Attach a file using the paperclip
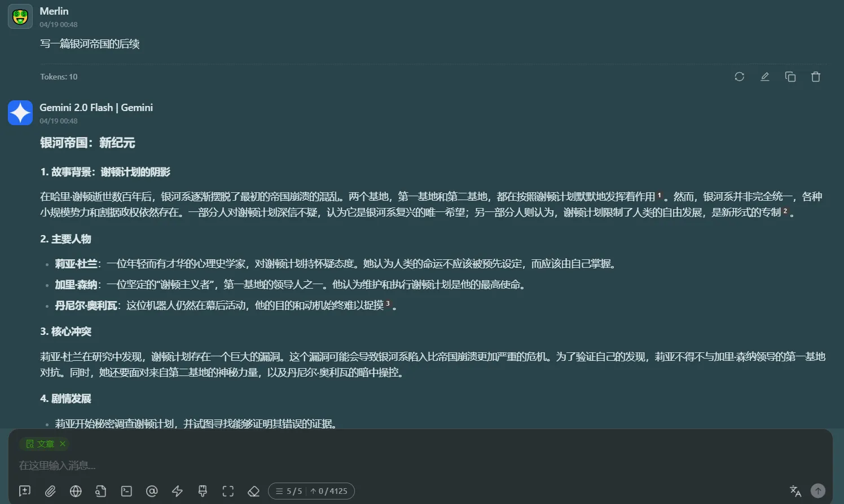Viewport: 844px width, 504px height. click(50, 491)
